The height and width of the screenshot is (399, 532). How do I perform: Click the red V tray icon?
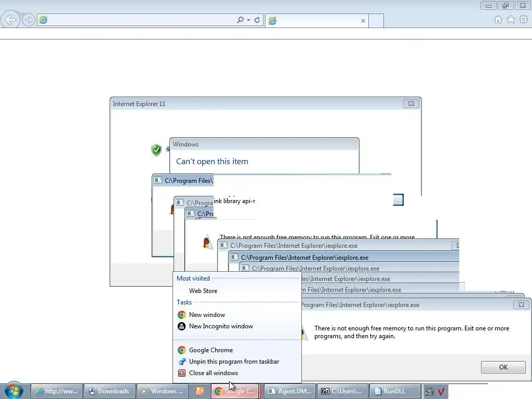(441, 392)
